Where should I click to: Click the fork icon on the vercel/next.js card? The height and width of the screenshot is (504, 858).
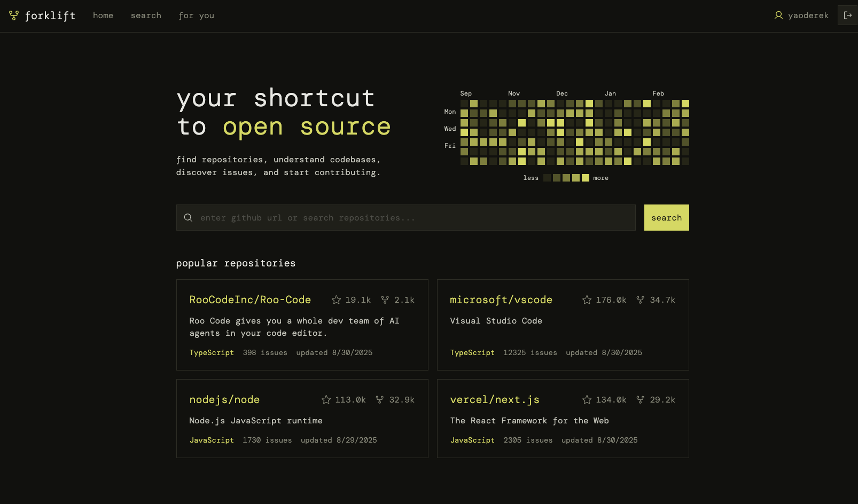640,400
